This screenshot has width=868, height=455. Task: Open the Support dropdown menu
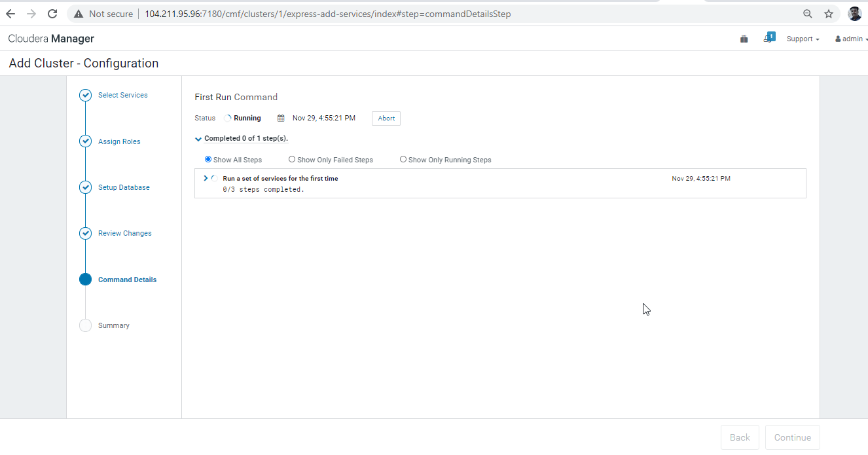[803, 39]
